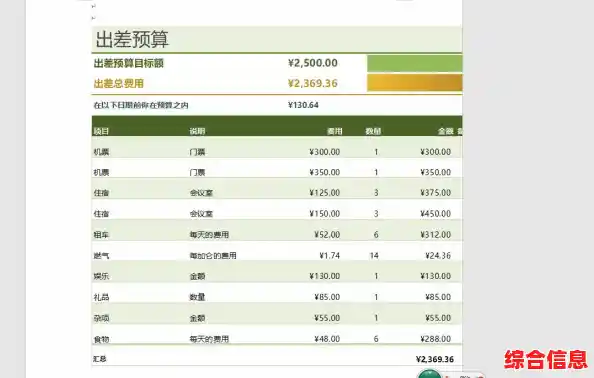Click the 数量 column header
This screenshot has width=594, height=378.
click(373, 131)
